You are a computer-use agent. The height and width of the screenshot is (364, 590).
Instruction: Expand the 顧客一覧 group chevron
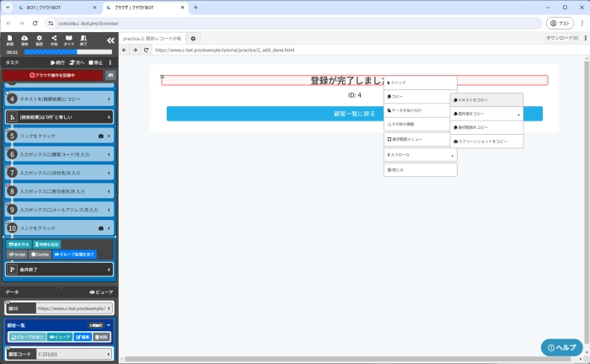pos(109,324)
